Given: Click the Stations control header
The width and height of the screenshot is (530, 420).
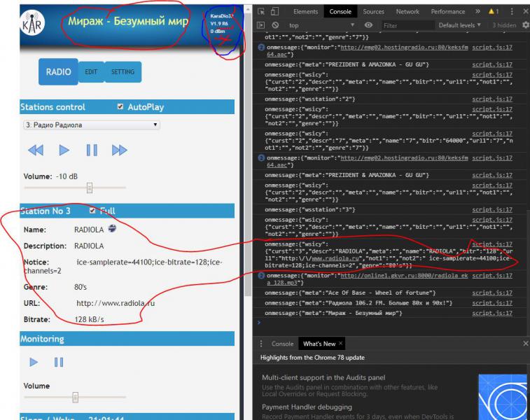Looking at the screenshot, I should pos(53,107).
